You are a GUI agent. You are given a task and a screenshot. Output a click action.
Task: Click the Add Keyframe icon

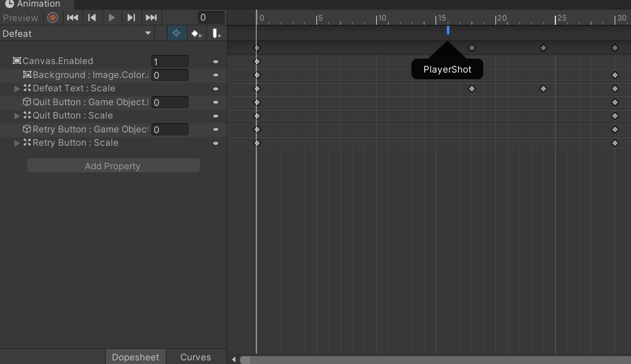pos(197,34)
